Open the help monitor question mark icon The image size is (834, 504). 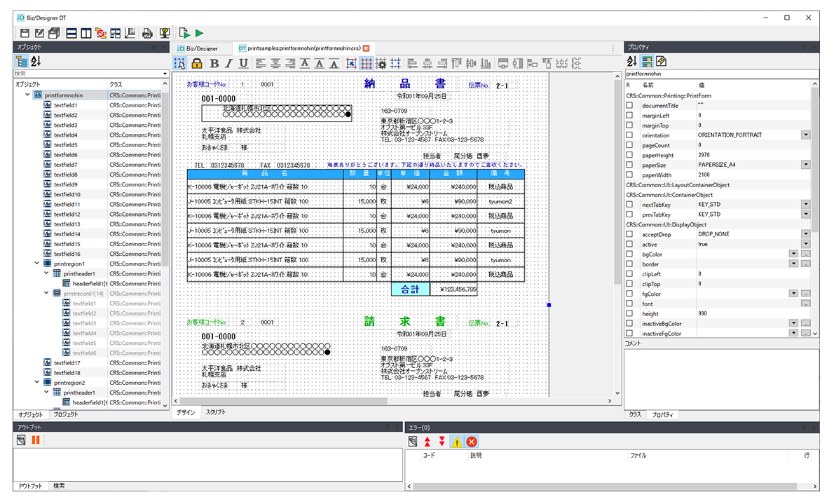(165, 33)
